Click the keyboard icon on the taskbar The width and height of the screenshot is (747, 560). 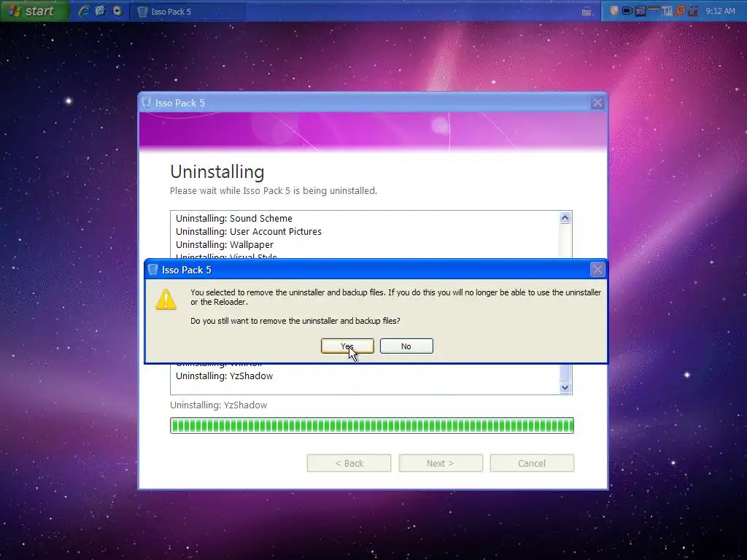(587, 12)
